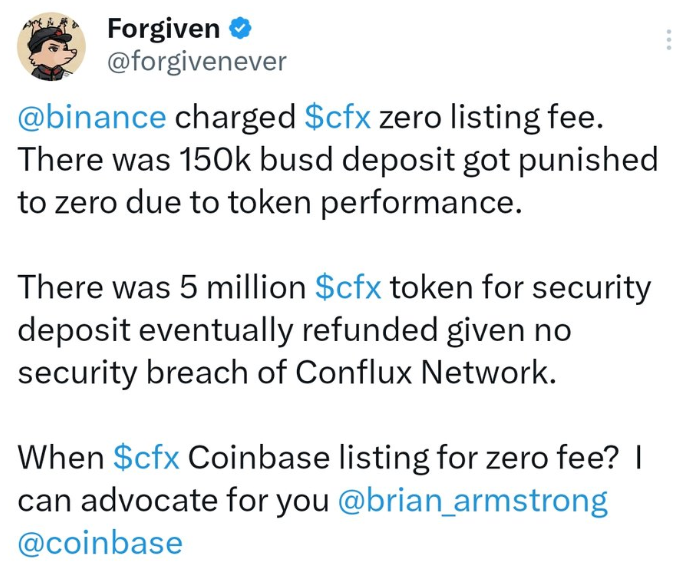Click the 'security breach of' text
686x570 pixels.
coord(152,373)
